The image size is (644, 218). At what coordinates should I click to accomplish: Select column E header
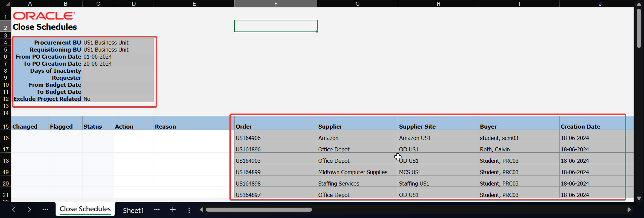[x=194, y=4]
